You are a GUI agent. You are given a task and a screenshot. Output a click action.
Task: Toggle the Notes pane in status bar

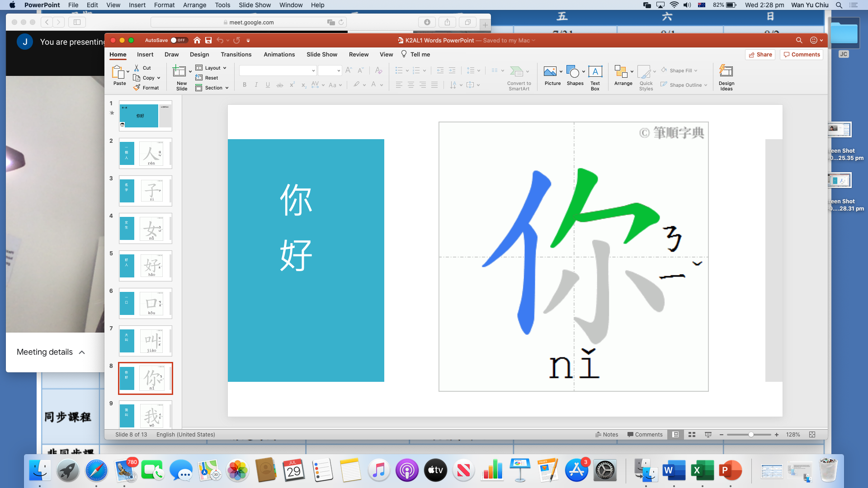click(606, 435)
